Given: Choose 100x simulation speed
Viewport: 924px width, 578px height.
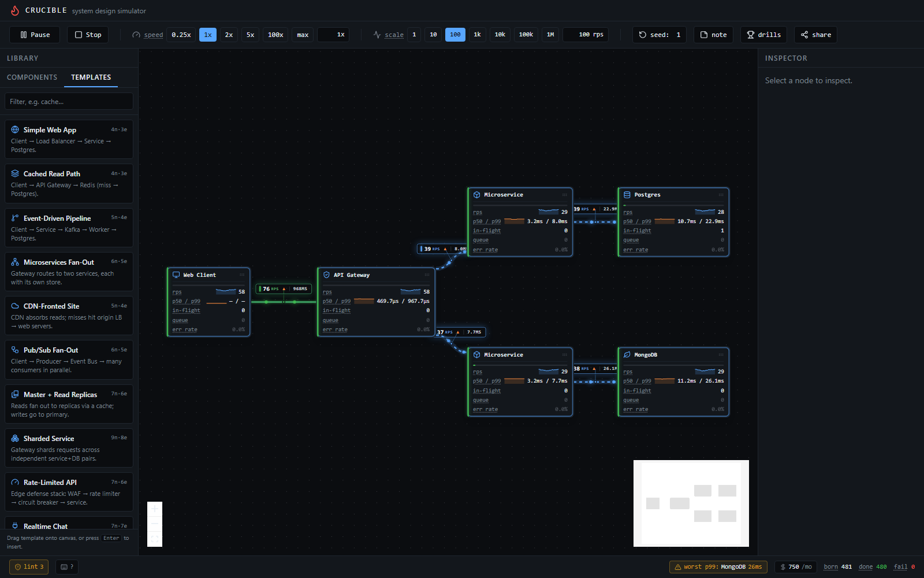Looking at the screenshot, I should [x=275, y=35].
